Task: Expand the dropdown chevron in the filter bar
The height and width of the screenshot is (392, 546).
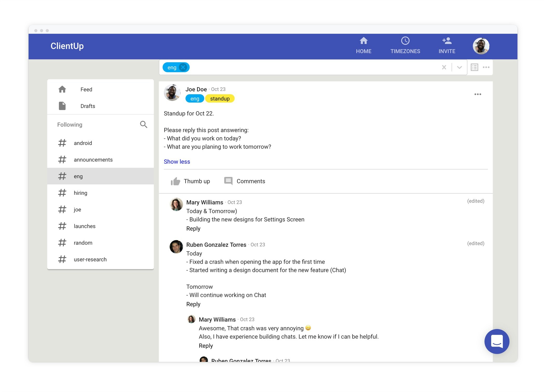Action: (459, 67)
